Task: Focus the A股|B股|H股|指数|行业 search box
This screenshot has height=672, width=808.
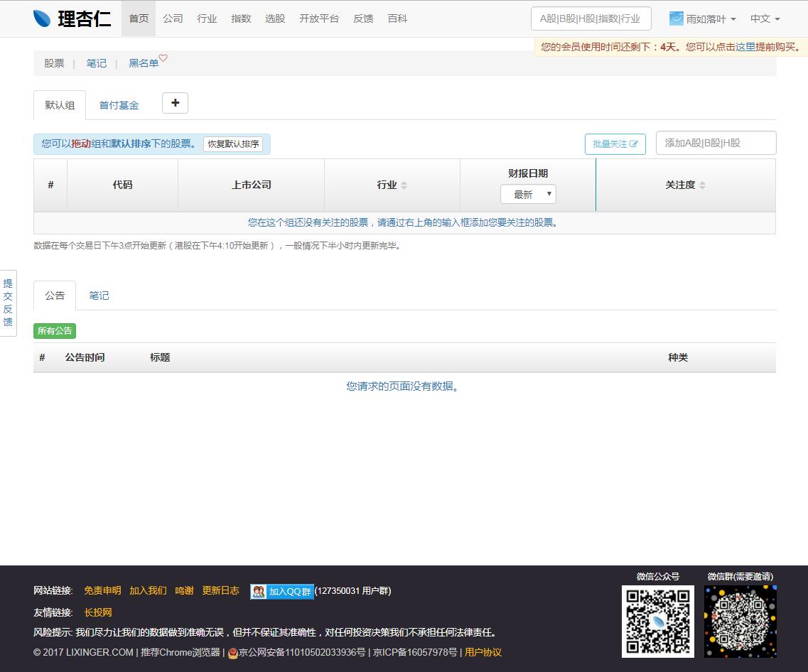Action: tap(591, 18)
